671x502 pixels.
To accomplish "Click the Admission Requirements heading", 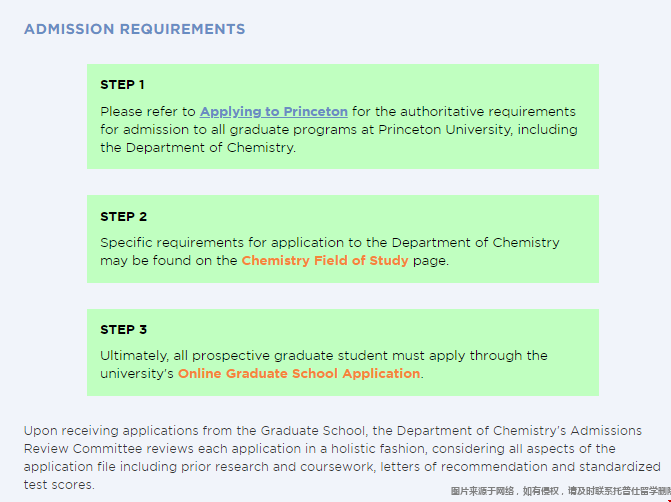I will click(134, 29).
